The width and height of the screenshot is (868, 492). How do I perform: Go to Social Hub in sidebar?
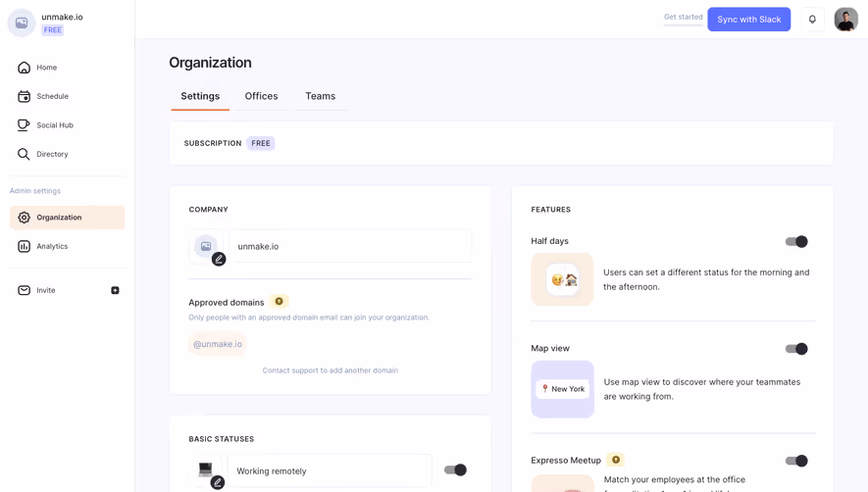pos(55,125)
